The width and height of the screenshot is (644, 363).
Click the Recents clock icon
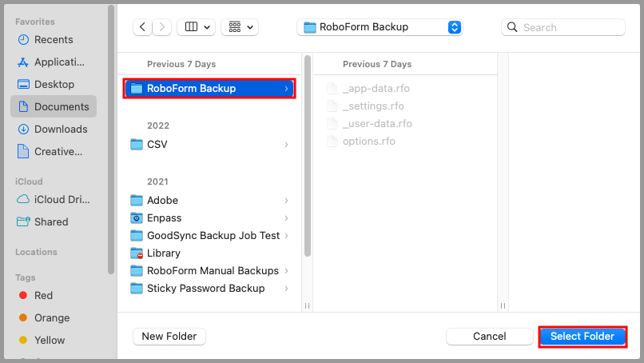[23, 39]
